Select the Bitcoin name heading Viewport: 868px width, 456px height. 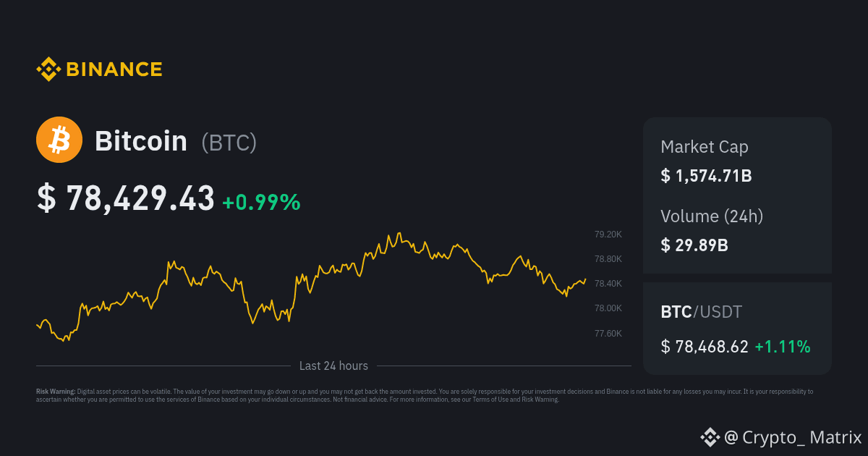141,141
